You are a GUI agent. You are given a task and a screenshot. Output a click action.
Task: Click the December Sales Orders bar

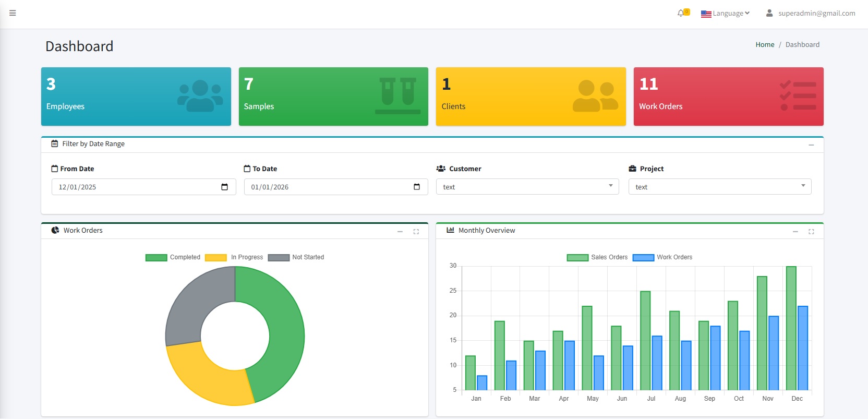click(791, 328)
